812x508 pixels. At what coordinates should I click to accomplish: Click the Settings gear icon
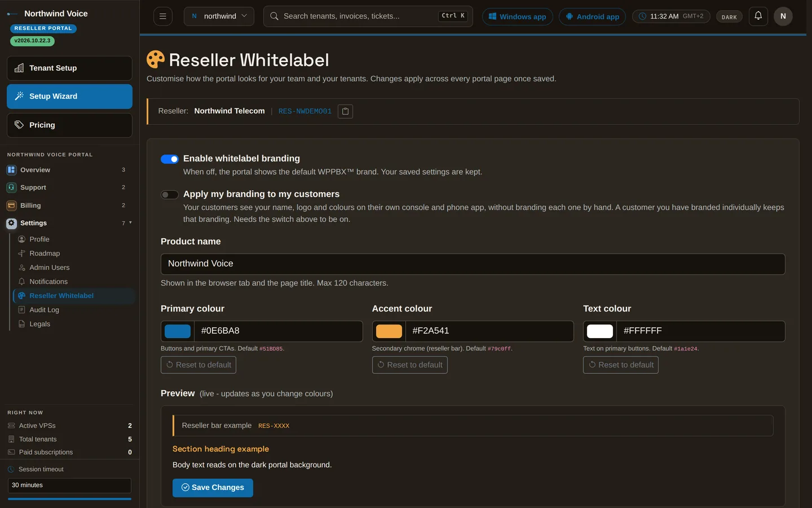11,223
